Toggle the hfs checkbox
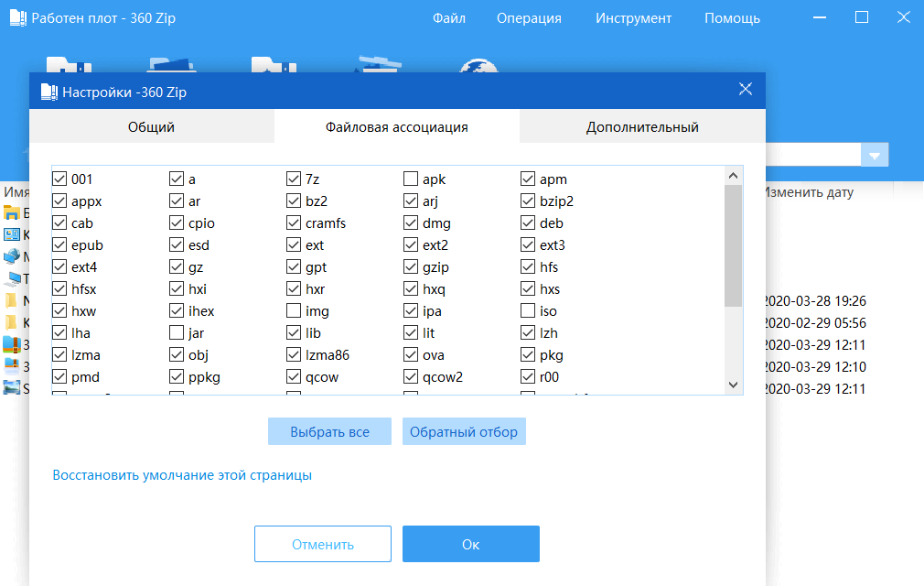The image size is (924, 586). pyautogui.click(x=528, y=267)
